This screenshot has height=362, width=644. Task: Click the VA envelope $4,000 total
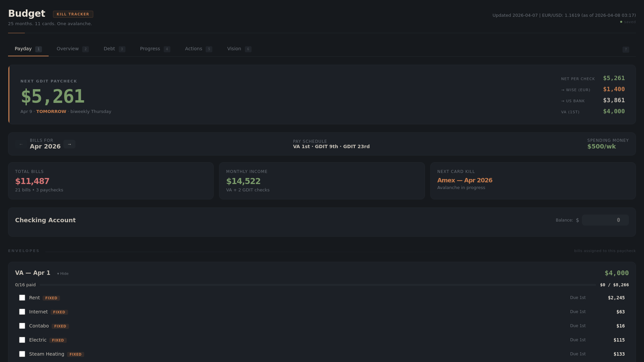[616, 273]
